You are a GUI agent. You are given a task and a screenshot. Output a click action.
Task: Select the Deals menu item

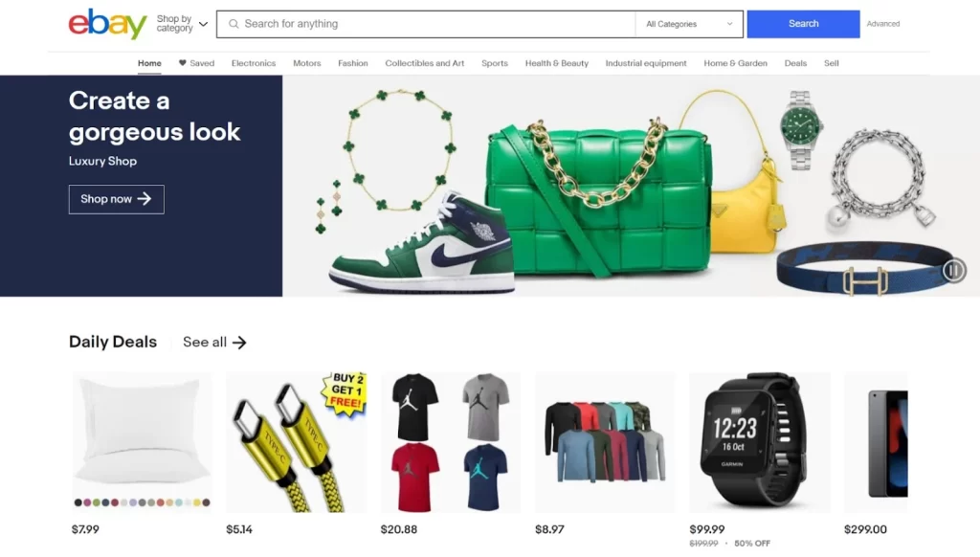click(x=795, y=63)
